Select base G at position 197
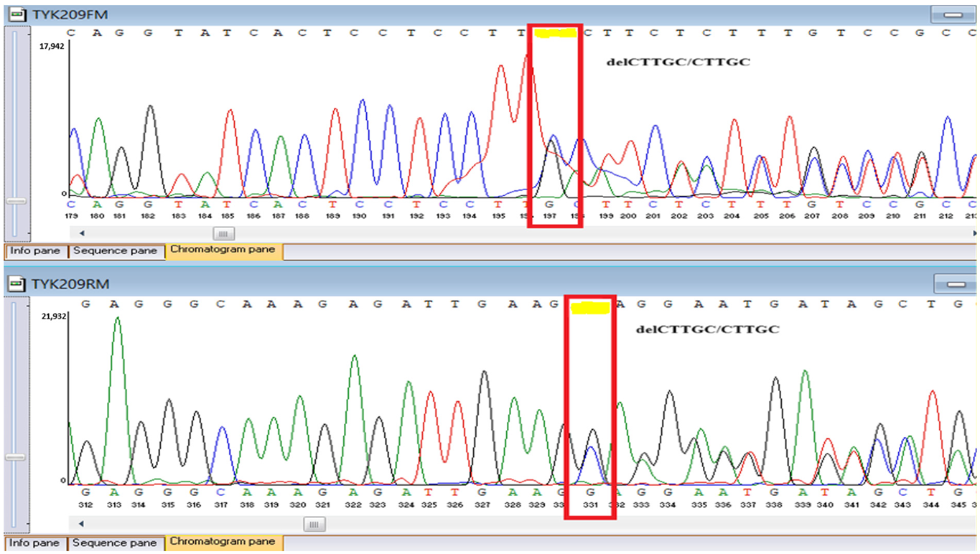The height and width of the screenshot is (554, 980). tap(550, 205)
